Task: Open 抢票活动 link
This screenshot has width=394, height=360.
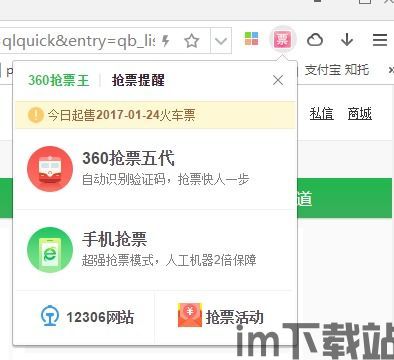Action: pyautogui.click(x=235, y=317)
